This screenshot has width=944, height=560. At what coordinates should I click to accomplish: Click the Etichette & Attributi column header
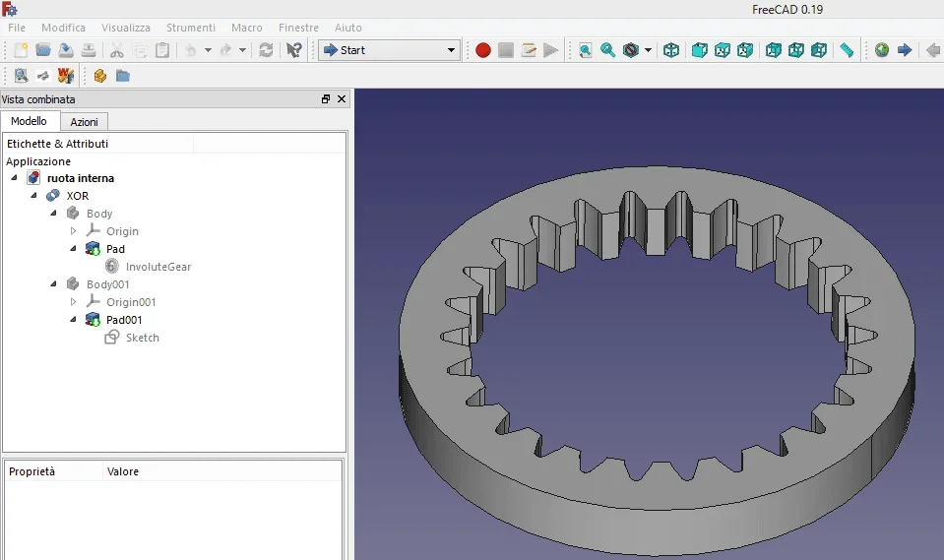click(97, 144)
